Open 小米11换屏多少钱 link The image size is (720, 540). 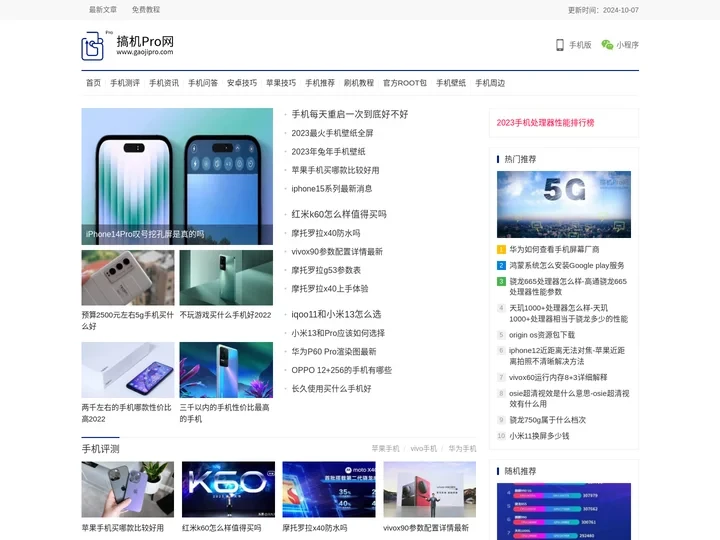(x=539, y=436)
